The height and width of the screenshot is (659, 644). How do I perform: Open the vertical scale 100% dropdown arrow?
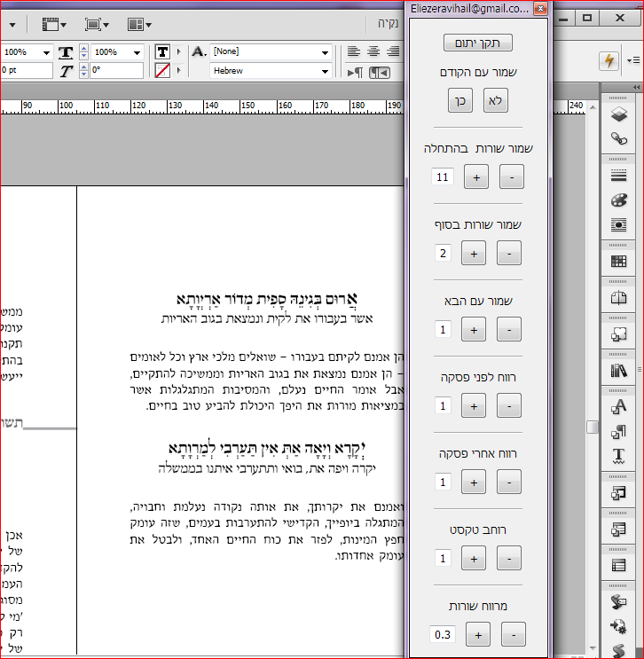[x=46, y=53]
